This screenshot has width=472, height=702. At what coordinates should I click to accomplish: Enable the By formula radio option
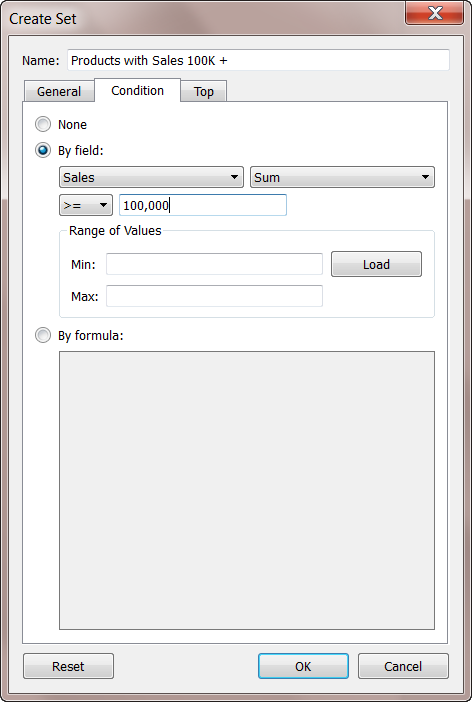pos(43,335)
